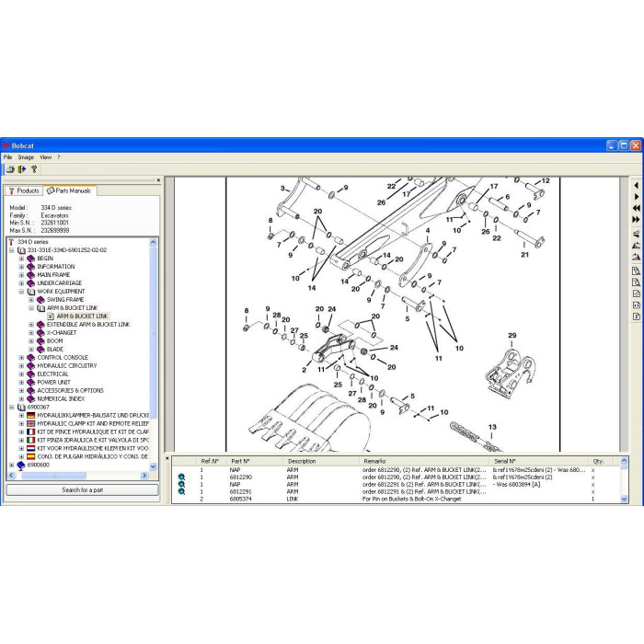Expand the X-CHANGE node
This screenshot has height=644, width=644.
[31, 333]
